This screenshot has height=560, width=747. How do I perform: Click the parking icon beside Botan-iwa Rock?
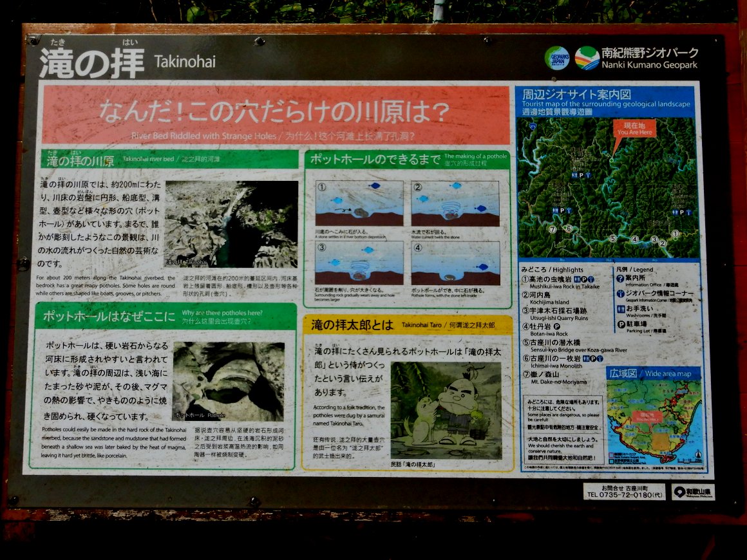click(557, 326)
